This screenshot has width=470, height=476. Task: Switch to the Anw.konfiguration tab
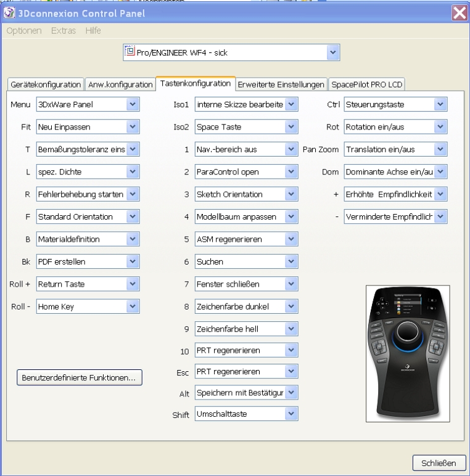[120, 84]
